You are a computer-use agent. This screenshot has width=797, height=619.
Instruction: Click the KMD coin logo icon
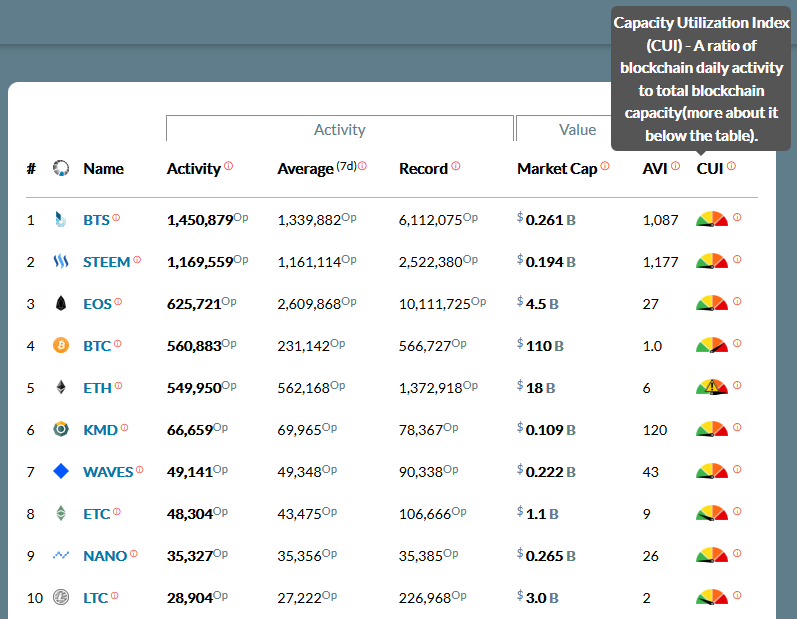pyautogui.click(x=61, y=429)
